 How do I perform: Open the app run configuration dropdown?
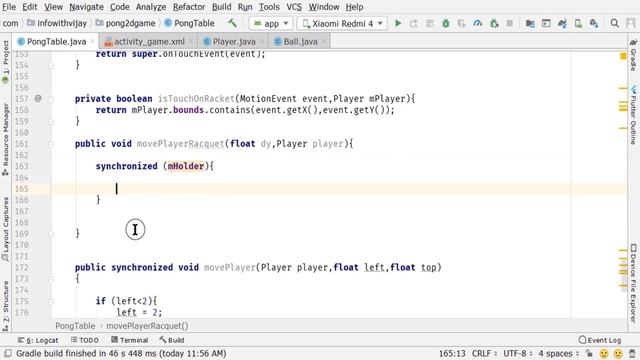pyautogui.click(x=271, y=23)
